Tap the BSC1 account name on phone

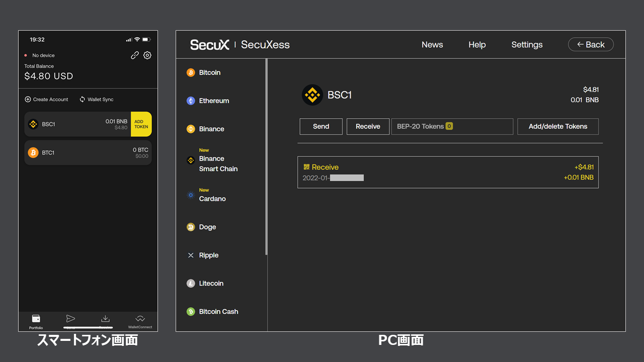(49, 124)
